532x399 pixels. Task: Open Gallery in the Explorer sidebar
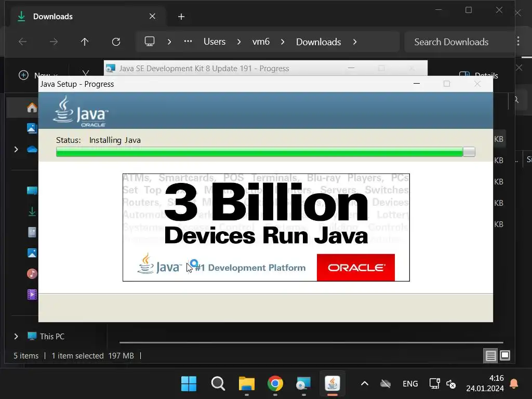32,128
